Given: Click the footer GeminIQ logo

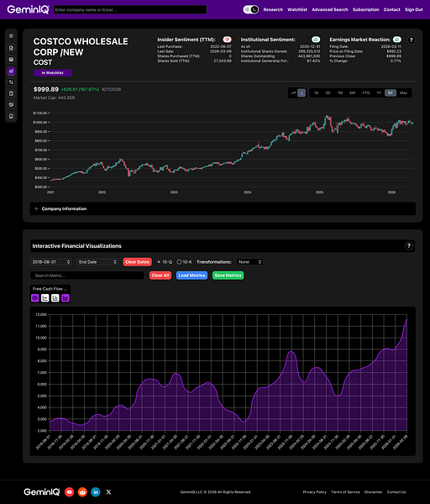Looking at the screenshot, I should [x=42, y=491].
